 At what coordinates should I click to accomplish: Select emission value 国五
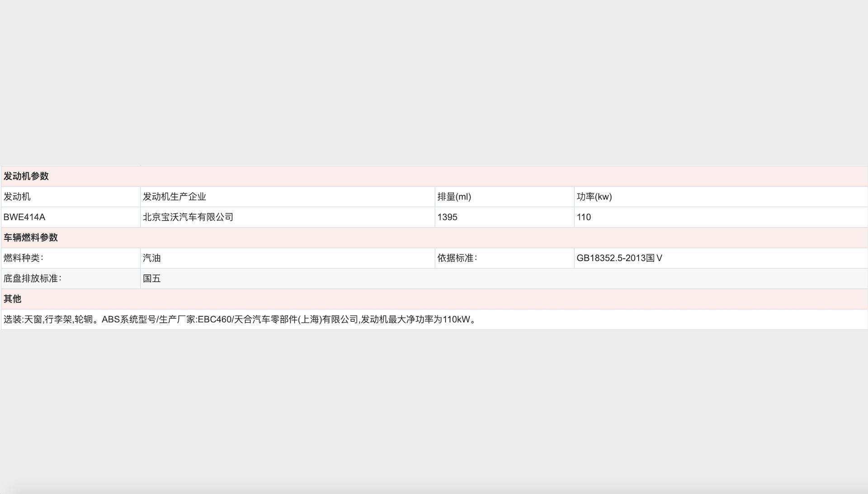tap(152, 279)
